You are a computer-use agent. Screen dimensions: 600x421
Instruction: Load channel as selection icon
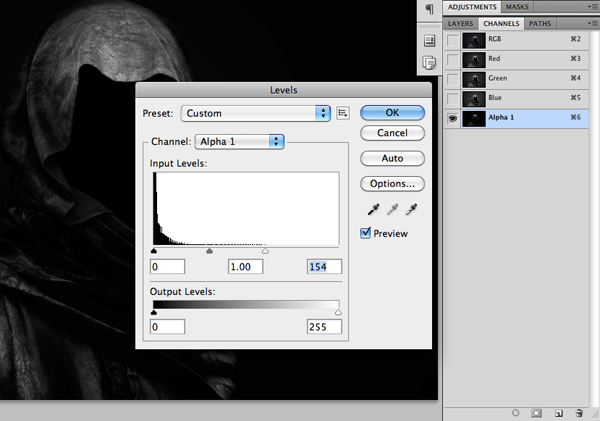(515, 412)
